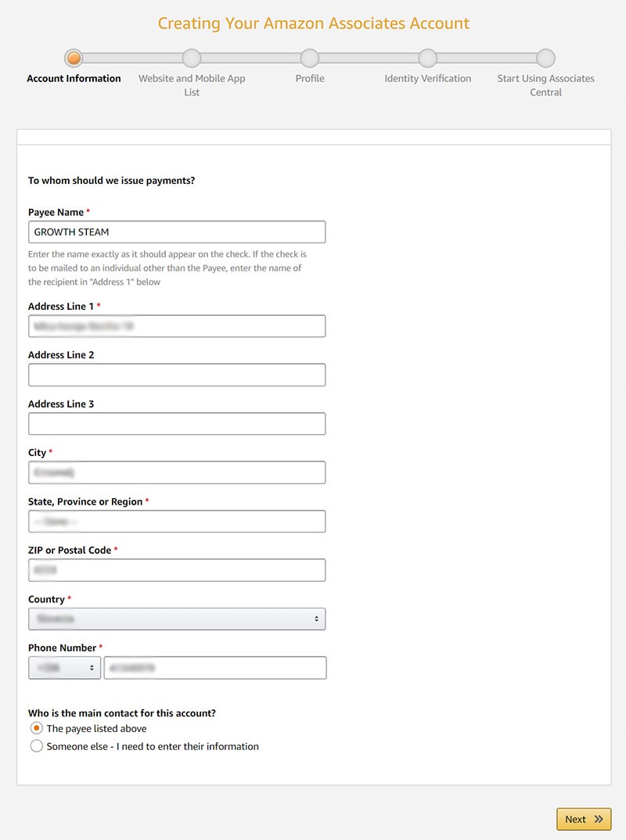Click the Identity Verification step circle

point(427,58)
